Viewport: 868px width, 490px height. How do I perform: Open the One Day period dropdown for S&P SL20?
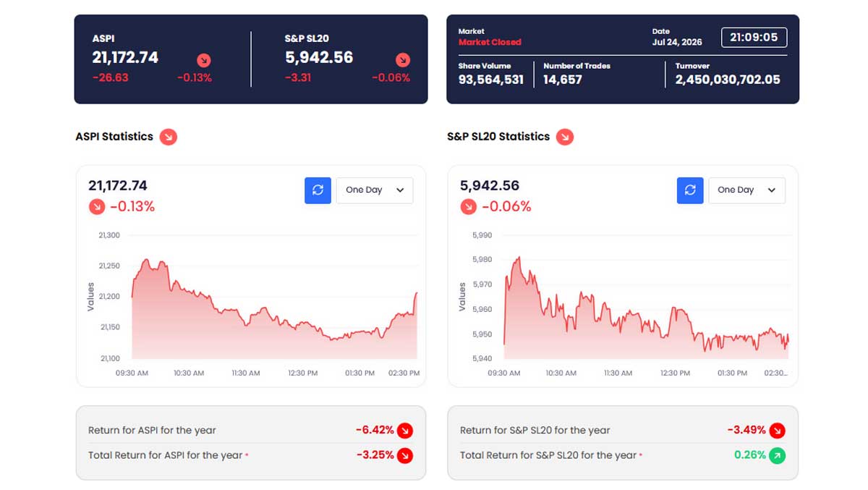[746, 190]
